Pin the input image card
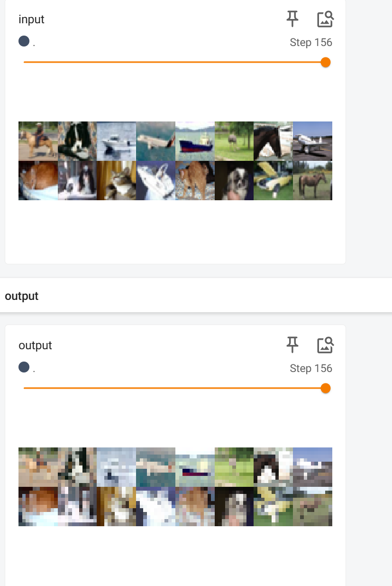The height and width of the screenshot is (586, 392). tap(292, 19)
